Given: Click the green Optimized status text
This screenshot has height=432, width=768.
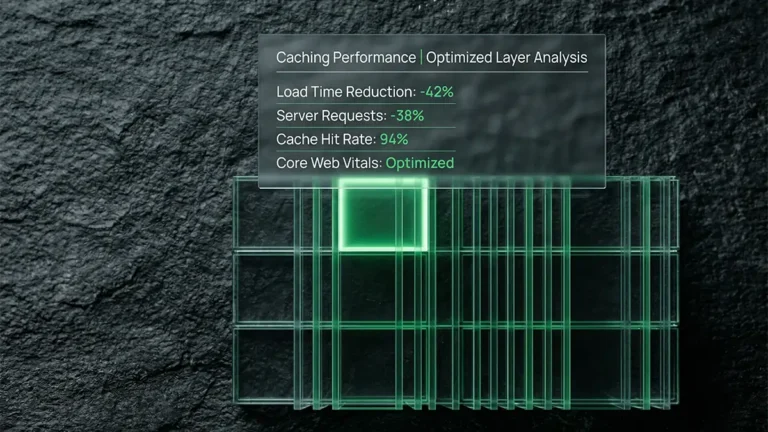Looking at the screenshot, I should click(420, 163).
